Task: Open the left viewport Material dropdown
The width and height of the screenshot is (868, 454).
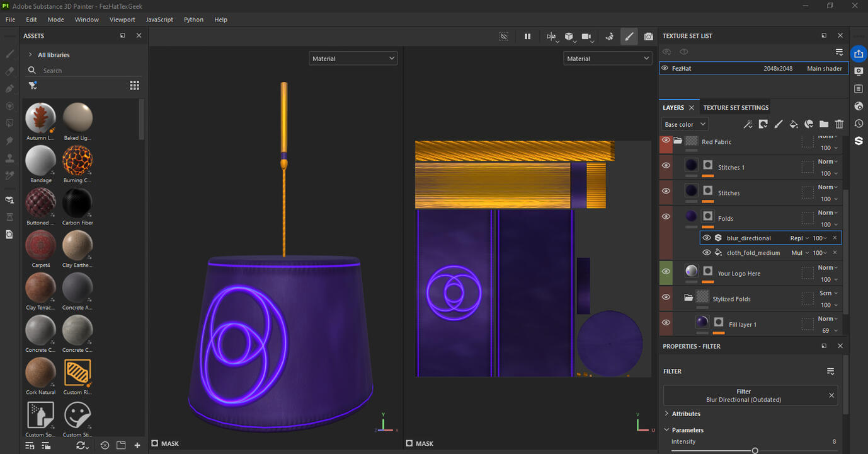Action: point(353,58)
